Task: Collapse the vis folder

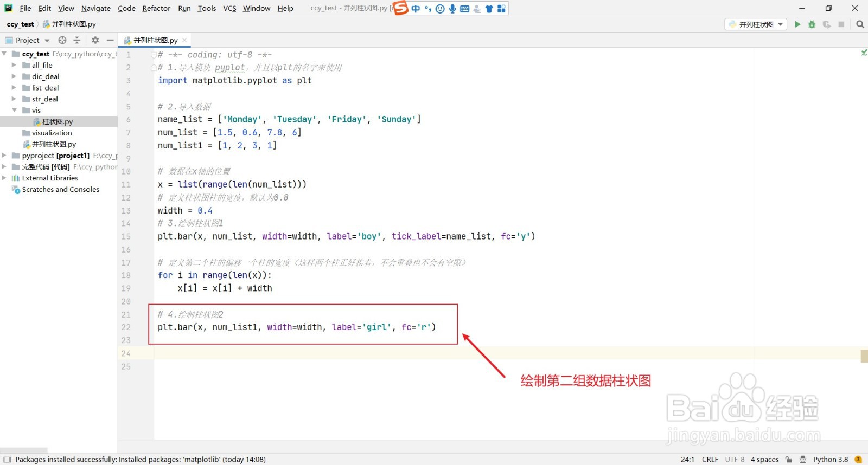Action: tap(14, 110)
